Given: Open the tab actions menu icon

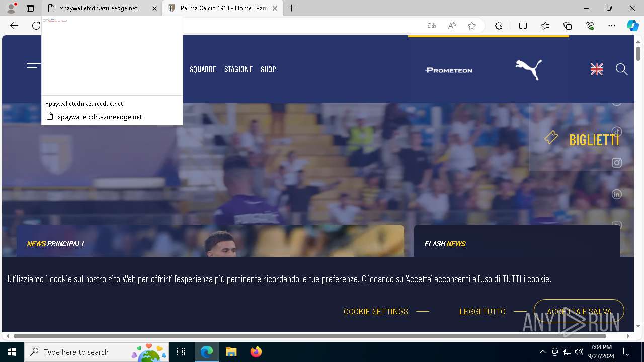Looking at the screenshot, I should (30, 8).
